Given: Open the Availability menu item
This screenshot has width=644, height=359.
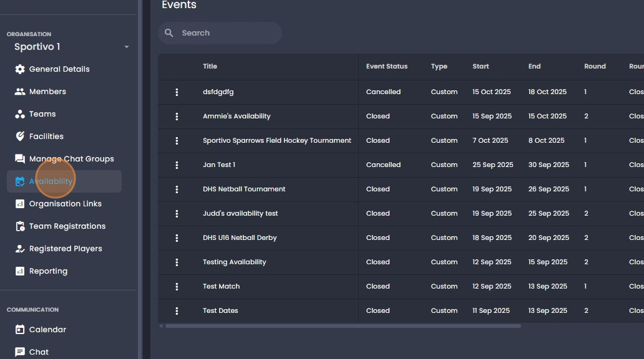Looking at the screenshot, I should coord(51,181).
